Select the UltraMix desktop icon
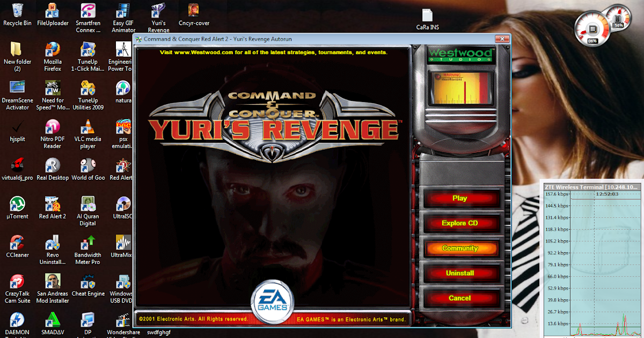Image resolution: width=644 pixels, height=338 pixels. [122, 246]
